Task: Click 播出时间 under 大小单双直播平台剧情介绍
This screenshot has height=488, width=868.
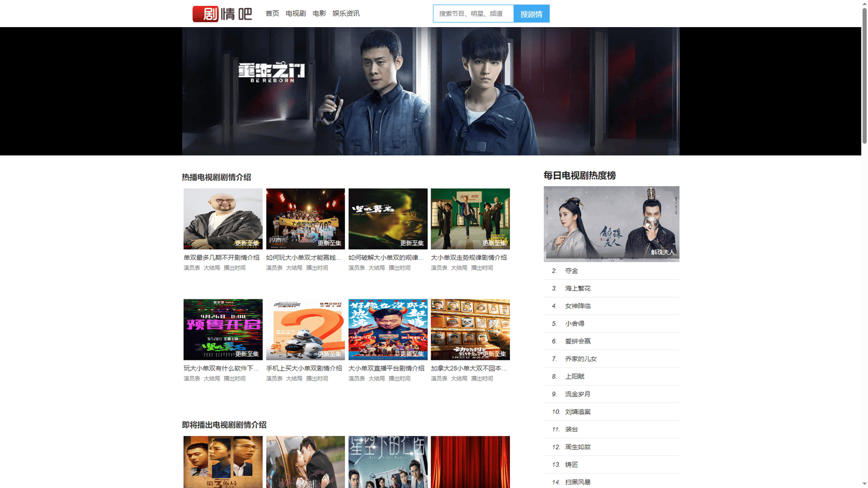Action: tap(400, 378)
